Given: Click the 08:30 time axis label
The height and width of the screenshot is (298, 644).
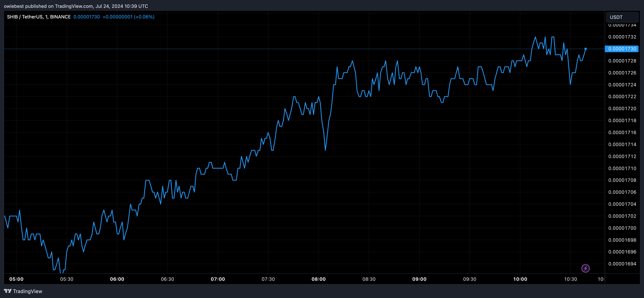Looking at the screenshot, I should [369, 279].
